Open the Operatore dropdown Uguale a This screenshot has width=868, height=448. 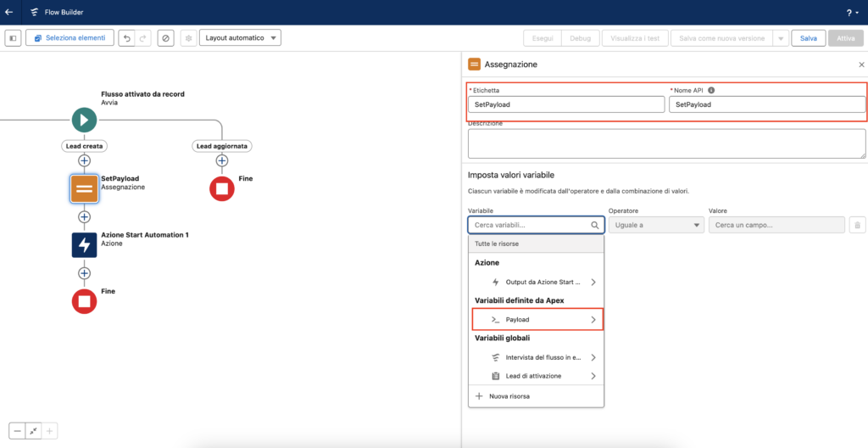click(656, 225)
